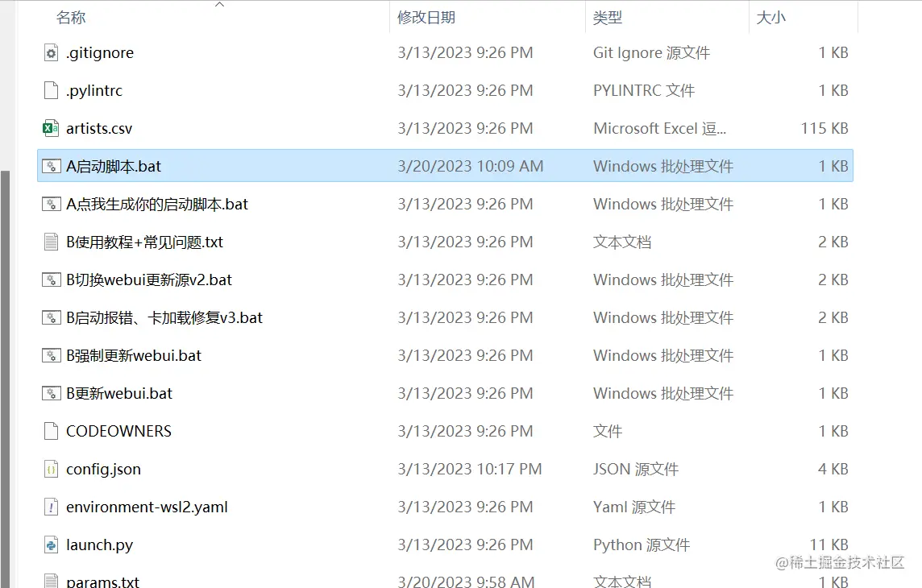
Task: Select A点我生成你的启动脚本.bat file name
Action: coord(157,205)
